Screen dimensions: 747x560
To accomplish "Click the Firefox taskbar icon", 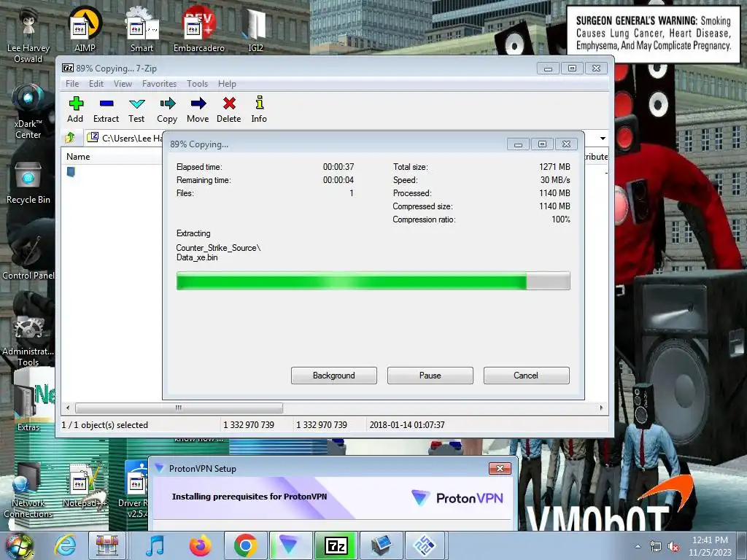I will click(200, 545).
